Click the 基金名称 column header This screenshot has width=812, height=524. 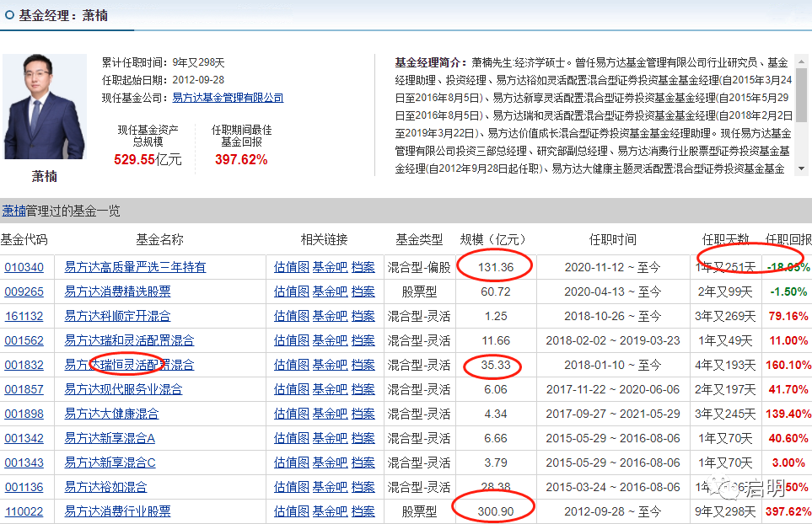coord(159,239)
